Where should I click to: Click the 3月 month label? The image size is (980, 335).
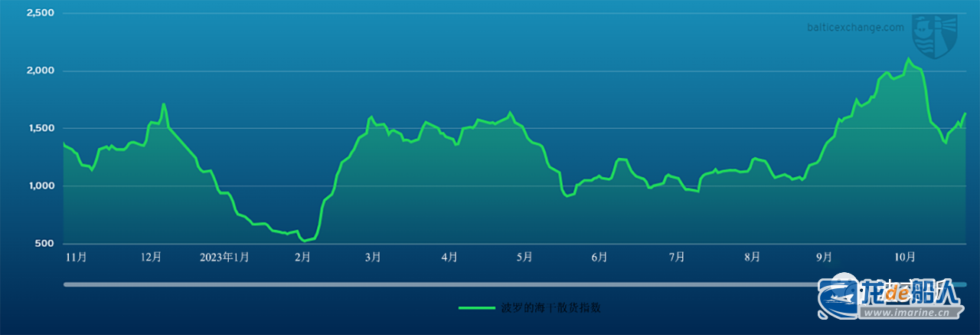[x=373, y=258]
